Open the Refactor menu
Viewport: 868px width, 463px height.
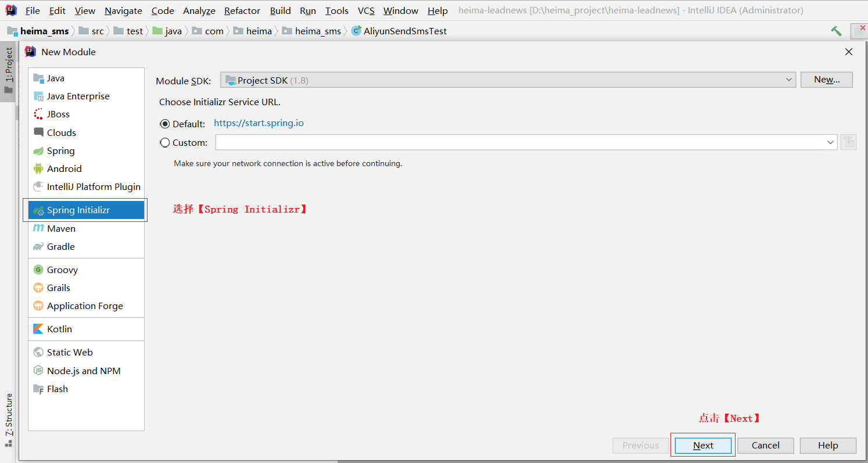242,10
